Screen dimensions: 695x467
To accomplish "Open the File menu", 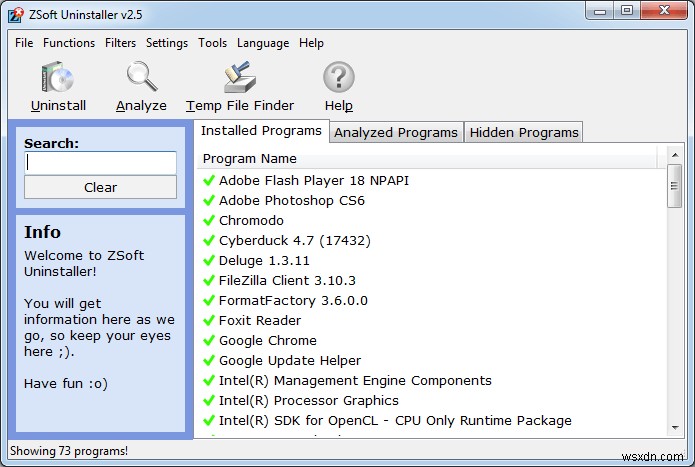I will click(x=24, y=43).
